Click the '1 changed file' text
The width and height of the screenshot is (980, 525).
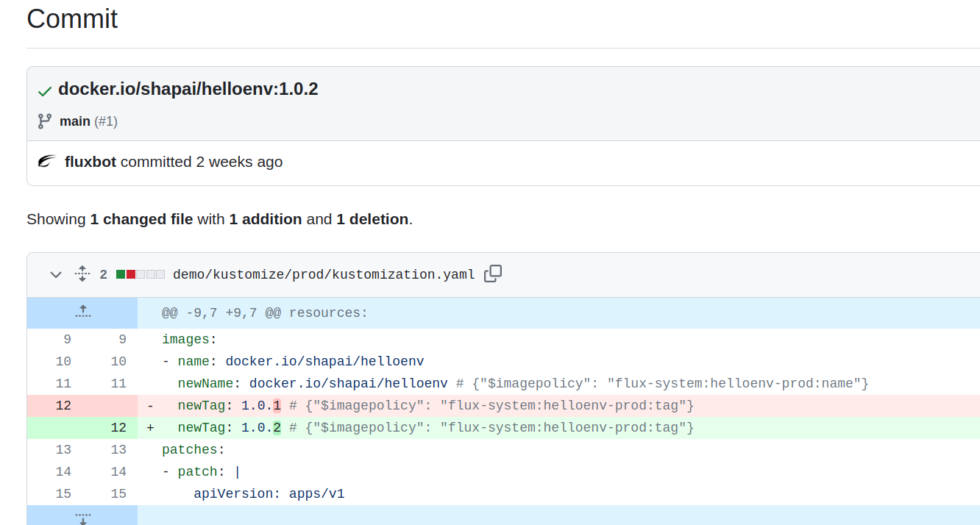(x=141, y=219)
